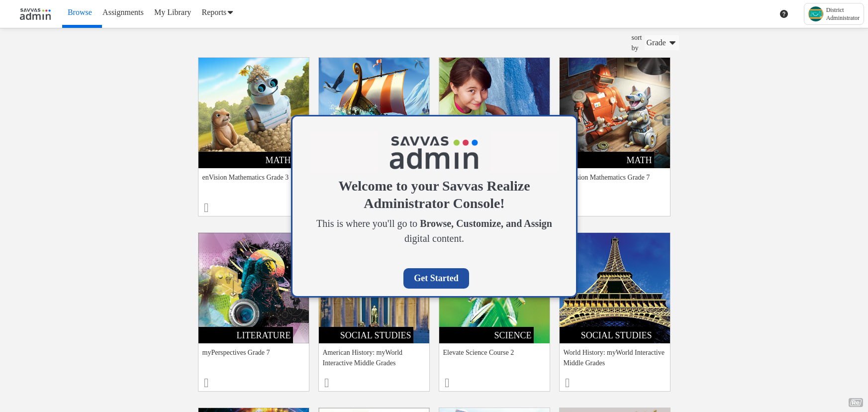Open the District Administrator profile avatar
This screenshot has height=412, width=868.
815,14
